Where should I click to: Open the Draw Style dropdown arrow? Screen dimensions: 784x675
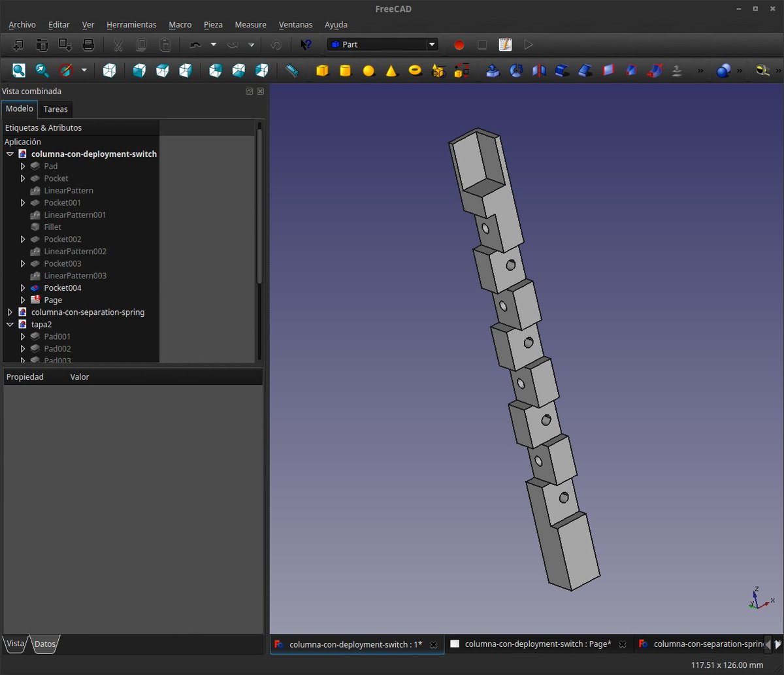point(84,70)
